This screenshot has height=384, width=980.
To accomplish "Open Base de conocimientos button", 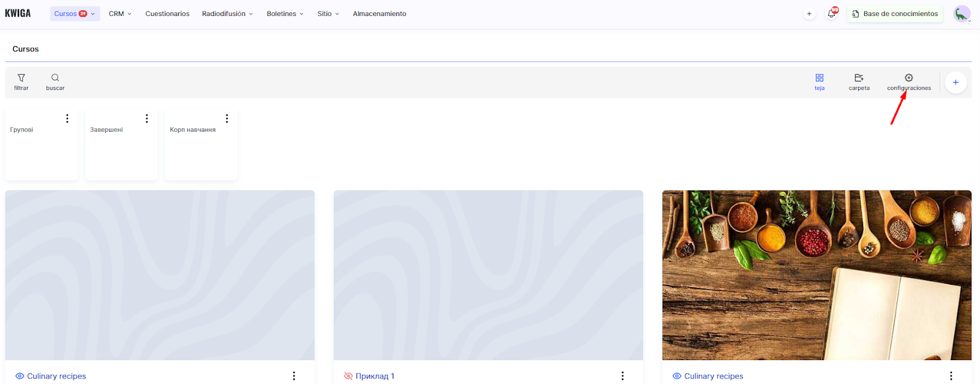I will [x=895, y=13].
